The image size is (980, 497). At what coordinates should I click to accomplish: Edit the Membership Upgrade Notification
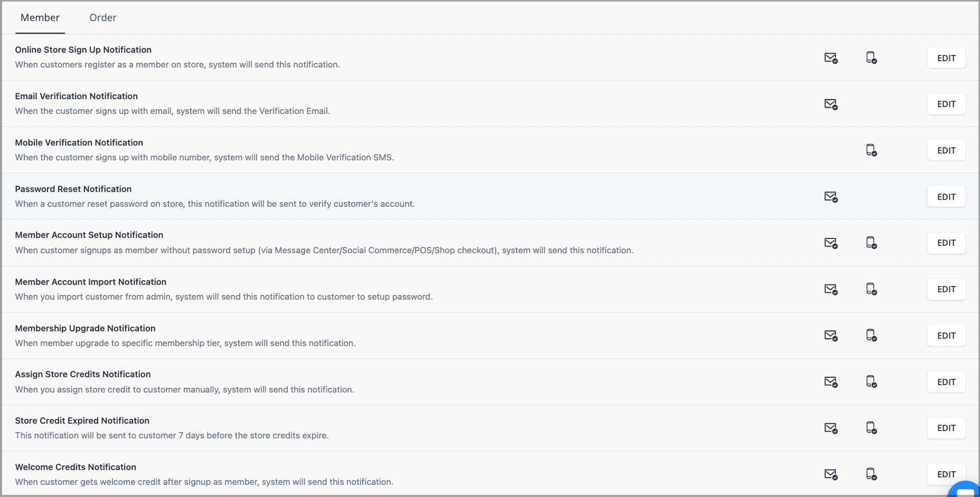click(x=946, y=336)
